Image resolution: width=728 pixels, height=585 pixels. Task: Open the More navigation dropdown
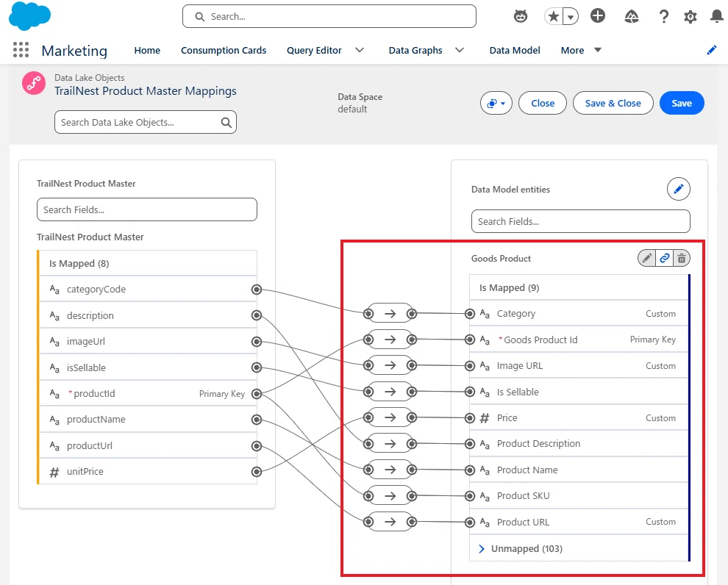581,50
